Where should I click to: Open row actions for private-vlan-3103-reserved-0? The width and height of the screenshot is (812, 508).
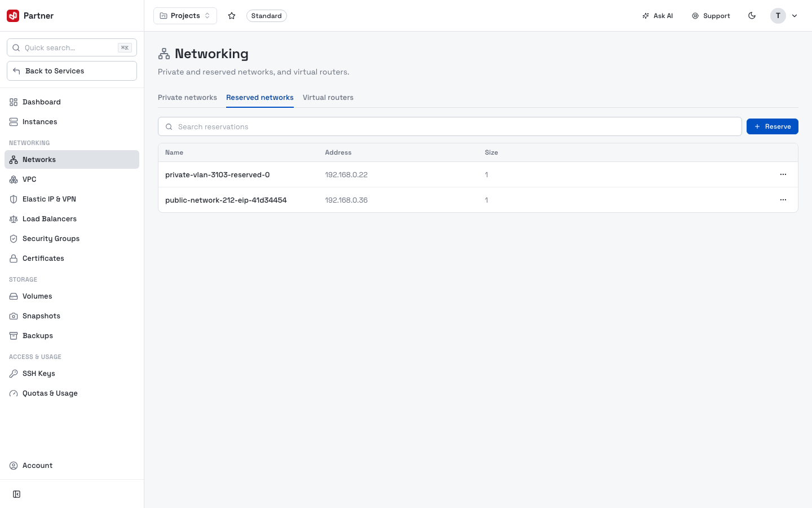click(x=783, y=174)
